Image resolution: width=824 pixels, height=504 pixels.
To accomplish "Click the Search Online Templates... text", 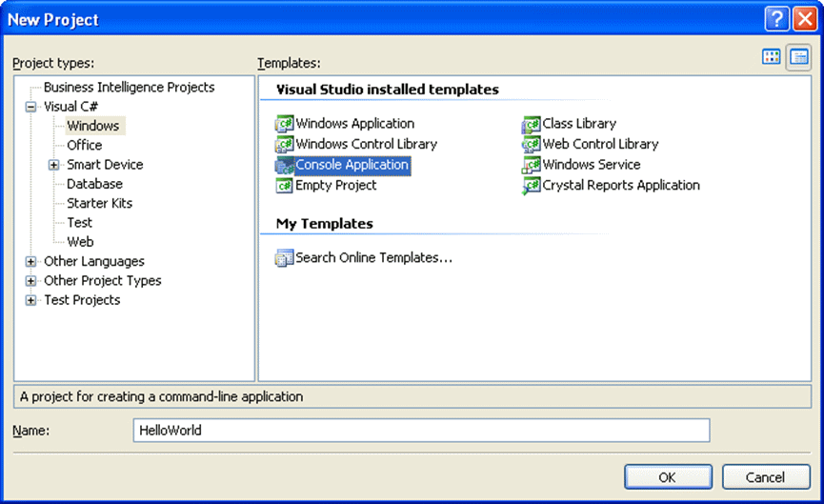I will pos(374,258).
